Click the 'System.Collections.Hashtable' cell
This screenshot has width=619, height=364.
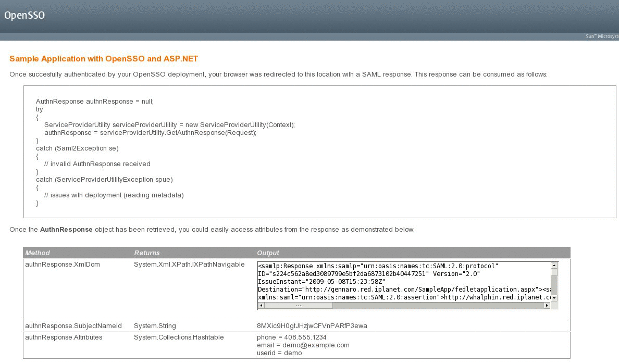tap(179, 337)
